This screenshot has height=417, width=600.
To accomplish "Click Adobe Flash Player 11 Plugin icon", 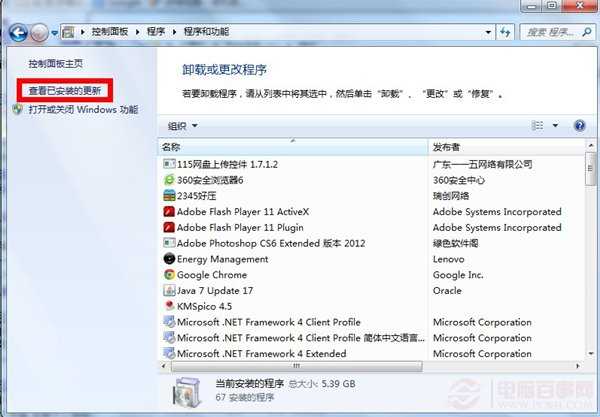I will coord(169,227).
